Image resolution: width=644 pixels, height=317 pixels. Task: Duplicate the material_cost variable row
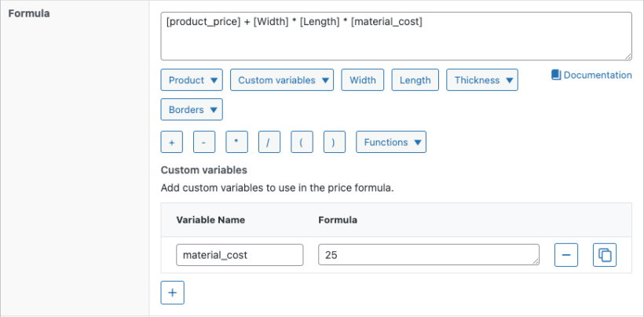[x=605, y=255]
